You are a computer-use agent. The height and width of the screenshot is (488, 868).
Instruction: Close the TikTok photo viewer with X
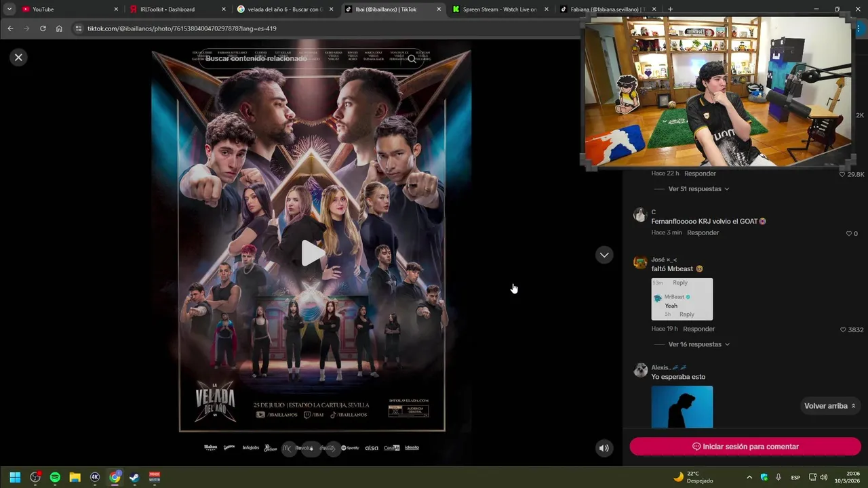point(18,58)
